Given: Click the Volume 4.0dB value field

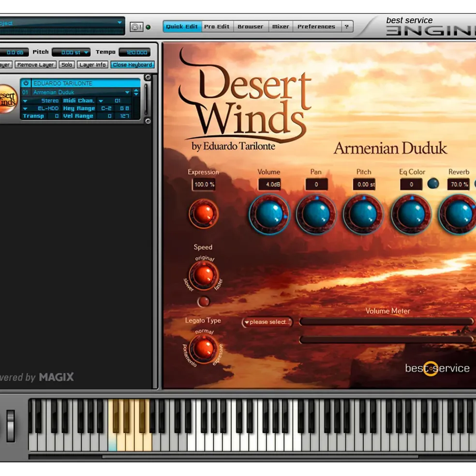Looking at the screenshot, I should tap(269, 184).
